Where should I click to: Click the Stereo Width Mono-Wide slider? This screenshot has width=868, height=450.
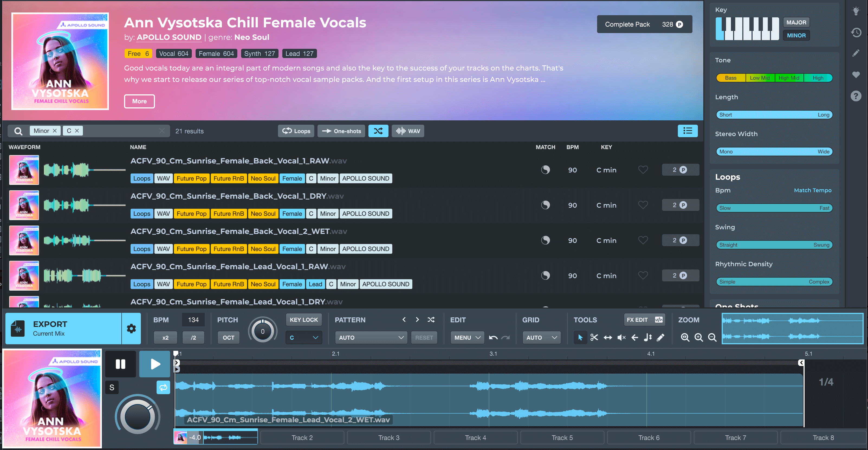(774, 152)
